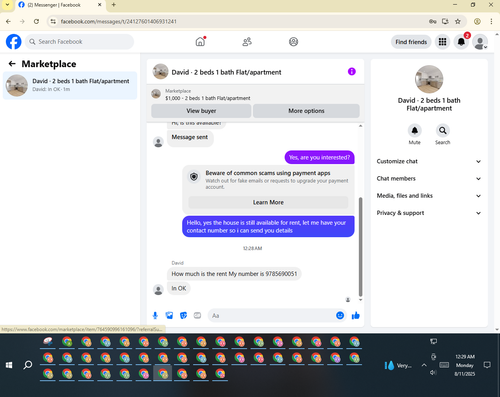Open the account profile avatar menu

pyautogui.click(x=480, y=42)
